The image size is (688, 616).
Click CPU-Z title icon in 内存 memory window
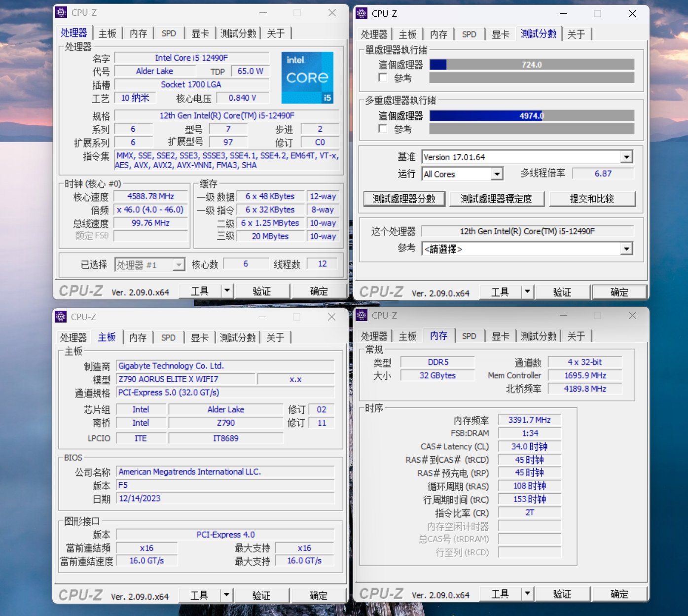pos(362,315)
